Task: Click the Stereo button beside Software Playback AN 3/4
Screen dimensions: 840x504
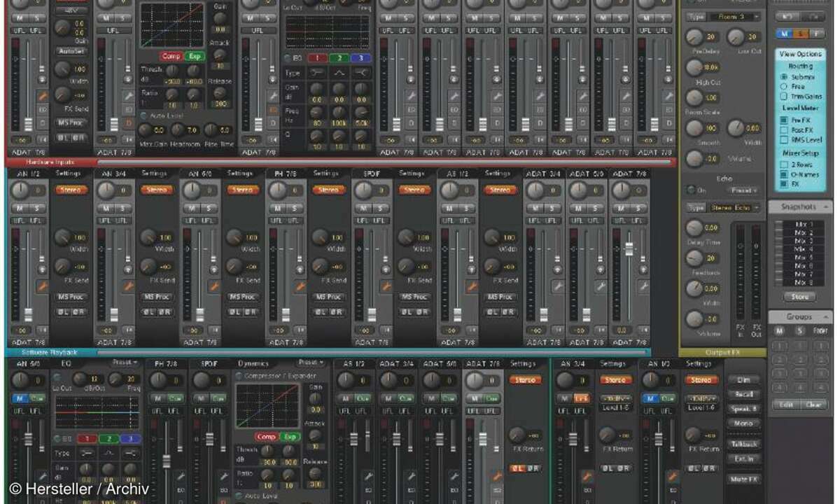Action: click(157, 190)
